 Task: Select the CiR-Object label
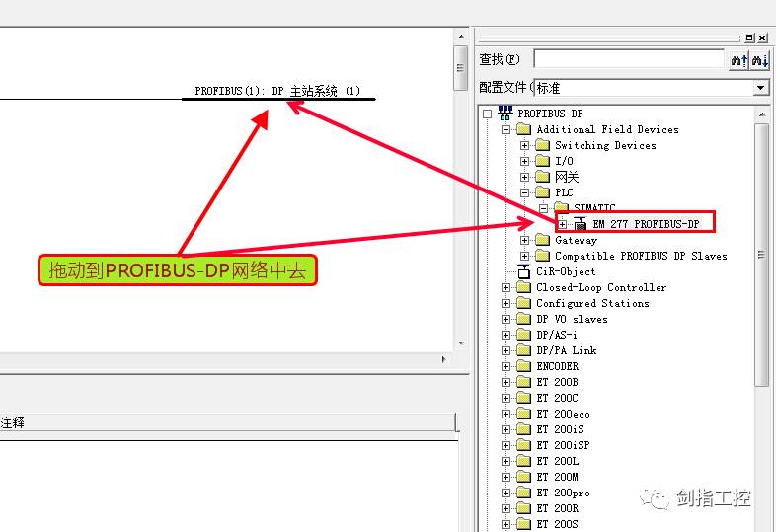(566, 271)
